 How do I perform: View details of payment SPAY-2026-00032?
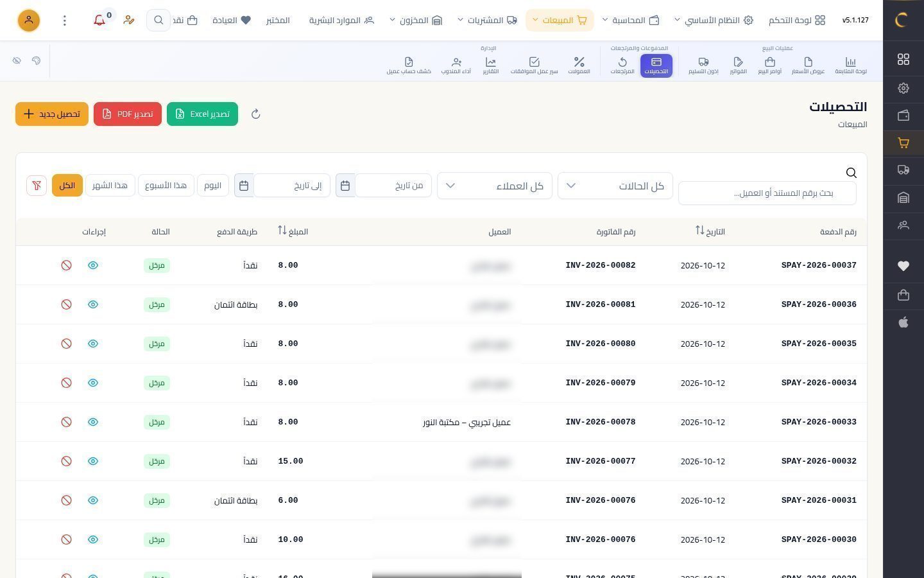93,461
